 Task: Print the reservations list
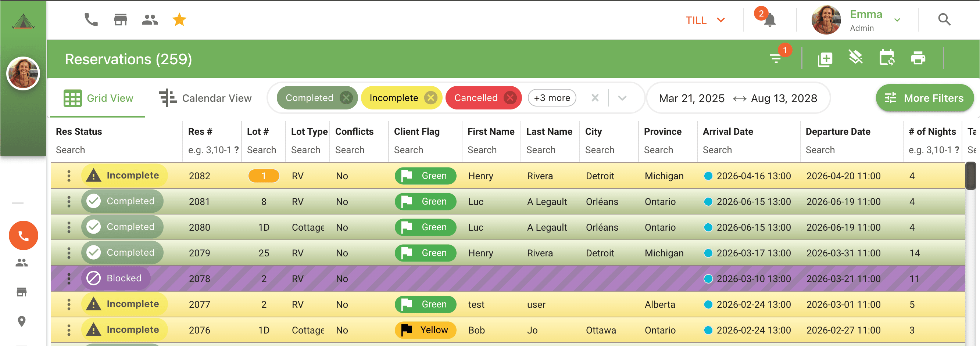tap(918, 58)
